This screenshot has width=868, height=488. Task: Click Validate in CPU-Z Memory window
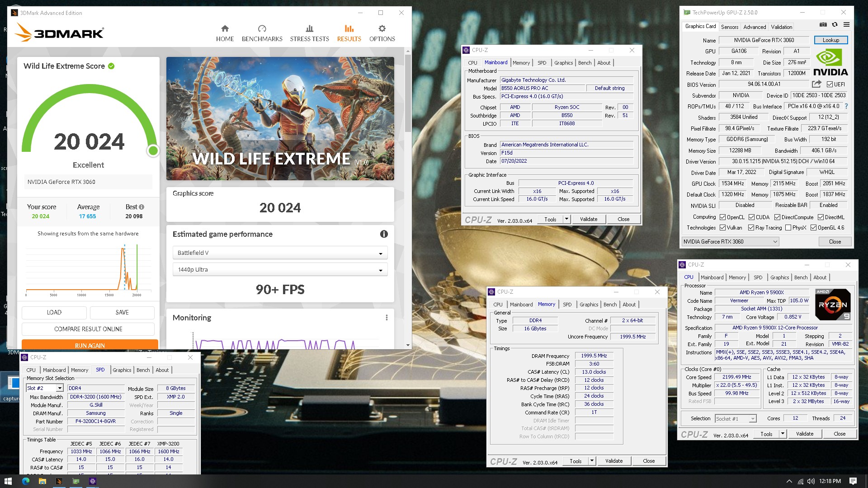tap(613, 461)
